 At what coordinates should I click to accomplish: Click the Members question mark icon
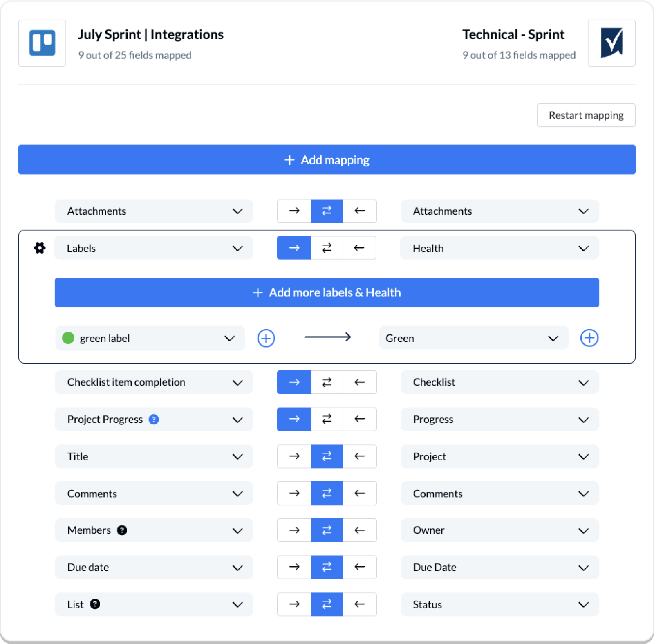coord(122,530)
